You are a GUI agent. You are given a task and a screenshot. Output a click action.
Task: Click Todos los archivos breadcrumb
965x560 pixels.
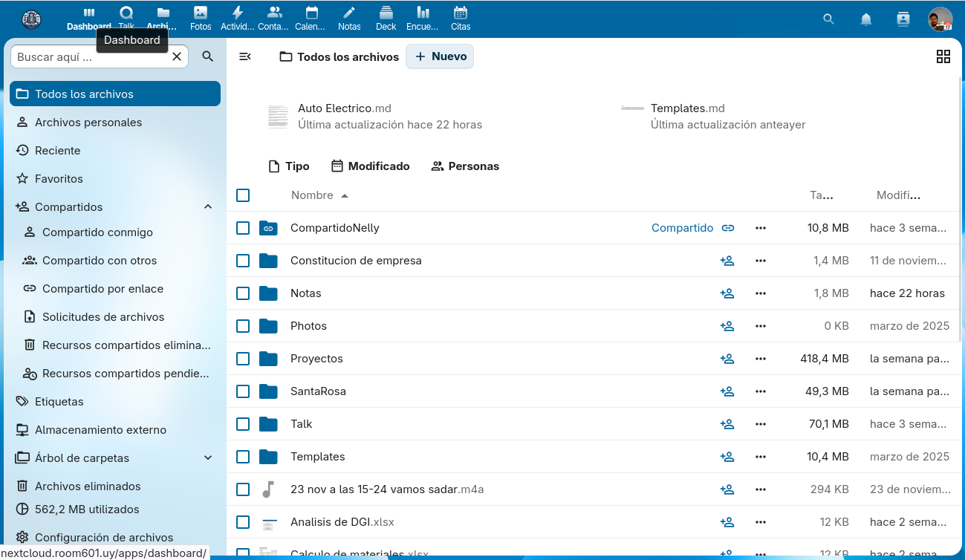(x=339, y=56)
